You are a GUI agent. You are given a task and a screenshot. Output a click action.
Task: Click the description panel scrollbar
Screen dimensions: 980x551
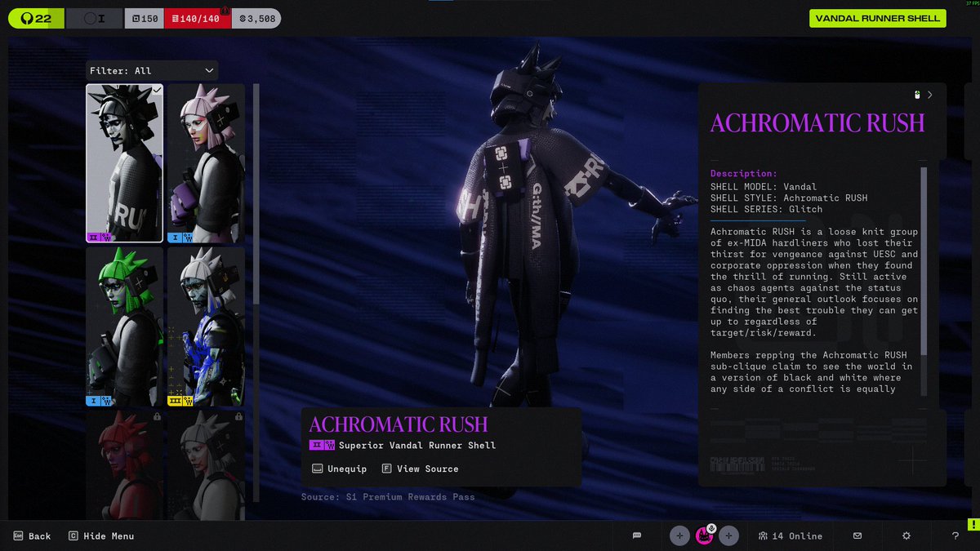[924, 261]
